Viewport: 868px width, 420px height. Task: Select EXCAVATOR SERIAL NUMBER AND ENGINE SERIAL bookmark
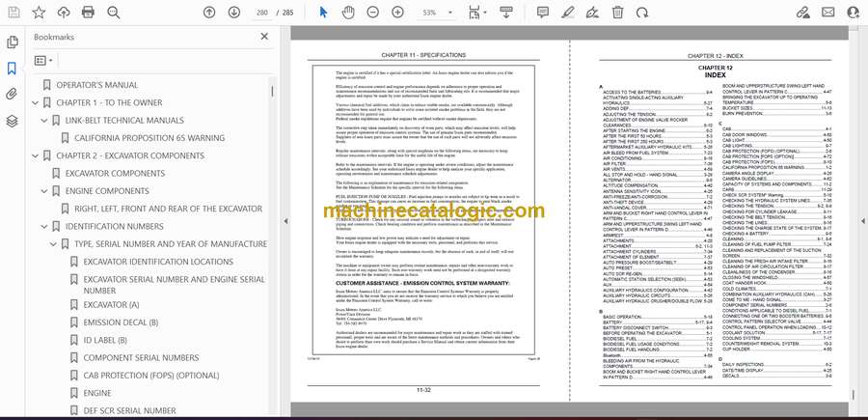(174, 285)
